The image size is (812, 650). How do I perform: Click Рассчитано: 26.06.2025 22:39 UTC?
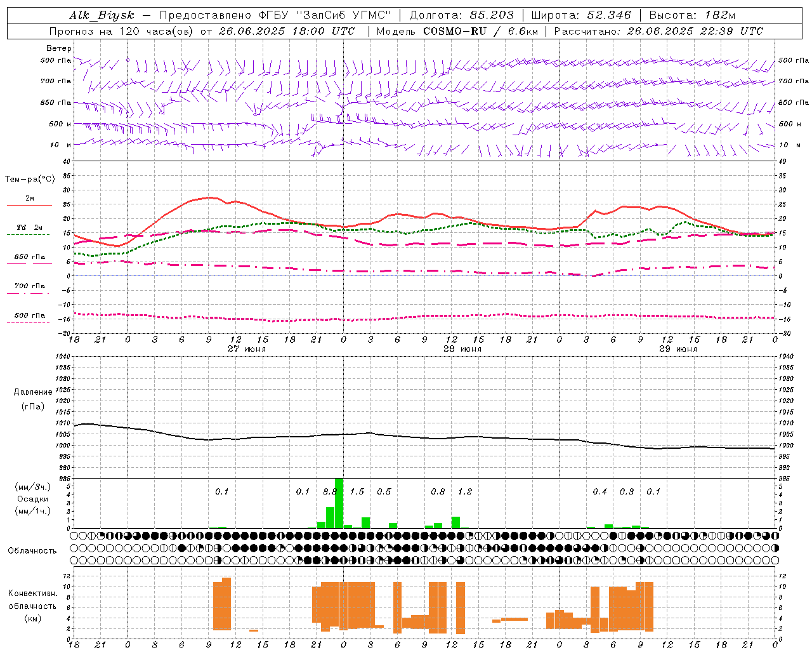658,31
